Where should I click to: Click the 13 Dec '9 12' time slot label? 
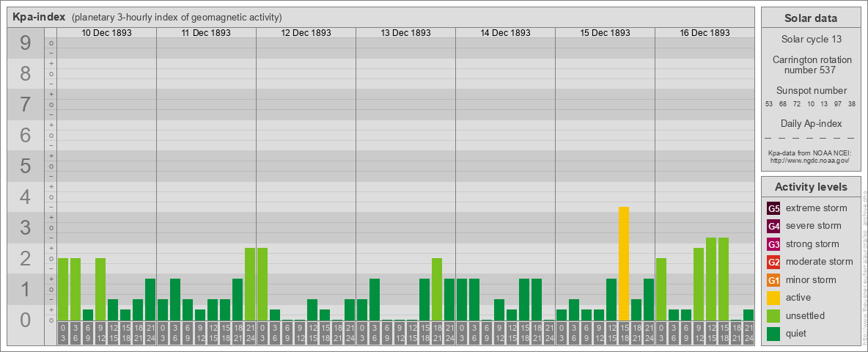point(400,333)
